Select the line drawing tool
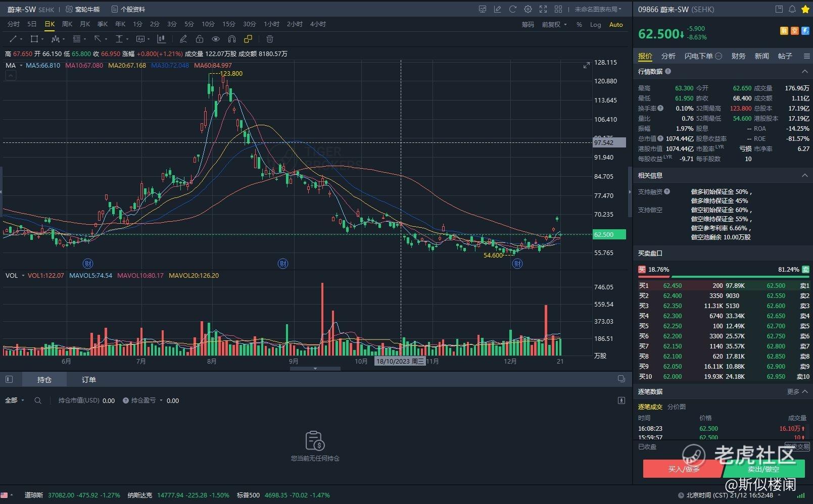Image resolution: width=813 pixels, height=504 pixels. 13,39
